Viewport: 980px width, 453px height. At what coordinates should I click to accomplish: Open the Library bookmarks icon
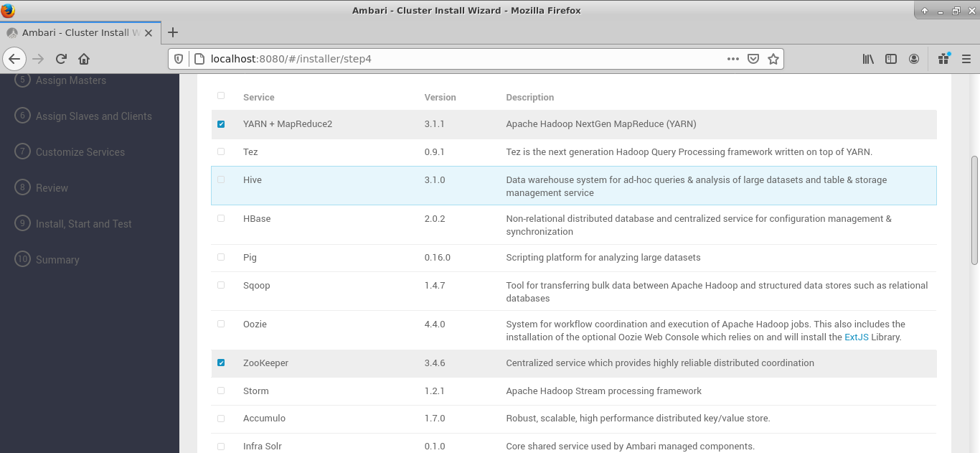point(868,59)
